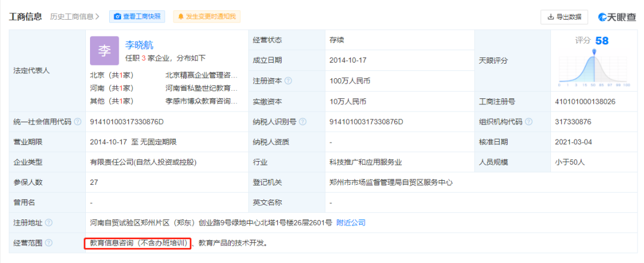Click unified credit code value under 统一社会信用代码
The width and height of the screenshot is (644, 263).
point(127,122)
